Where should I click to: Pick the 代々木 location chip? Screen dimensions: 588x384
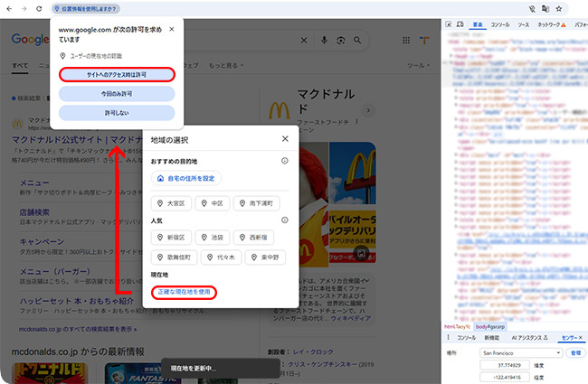point(221,258)
